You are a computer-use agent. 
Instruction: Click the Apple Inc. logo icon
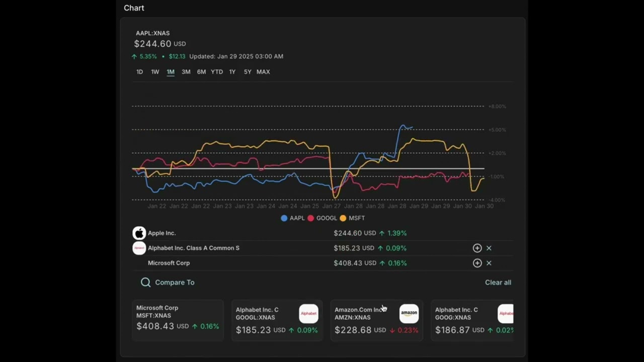[139, 233]
